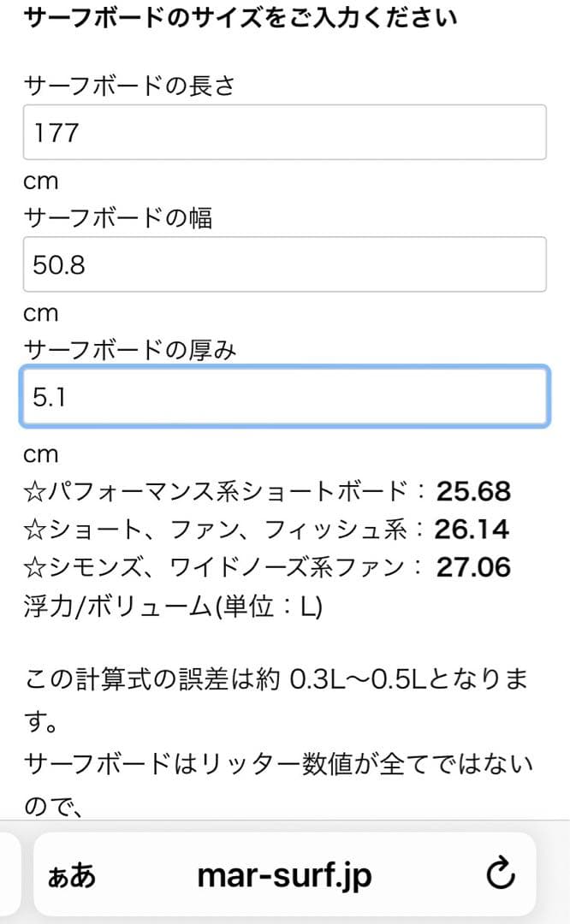The height and width of the screenshot is (924, 570).
Task: Select the ショート、ファン、フィッシュ系 result line
Action: click(x=257, y=529)
